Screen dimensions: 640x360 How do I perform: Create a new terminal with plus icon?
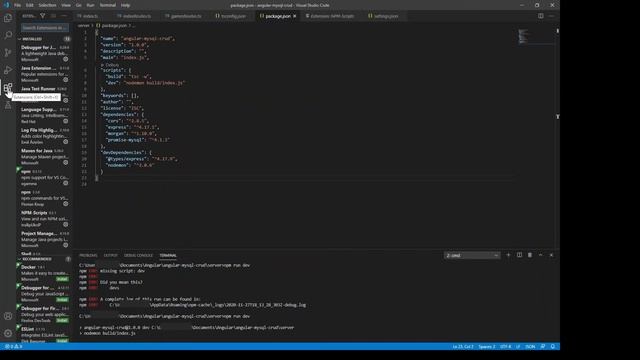click(x=509, y=255)
